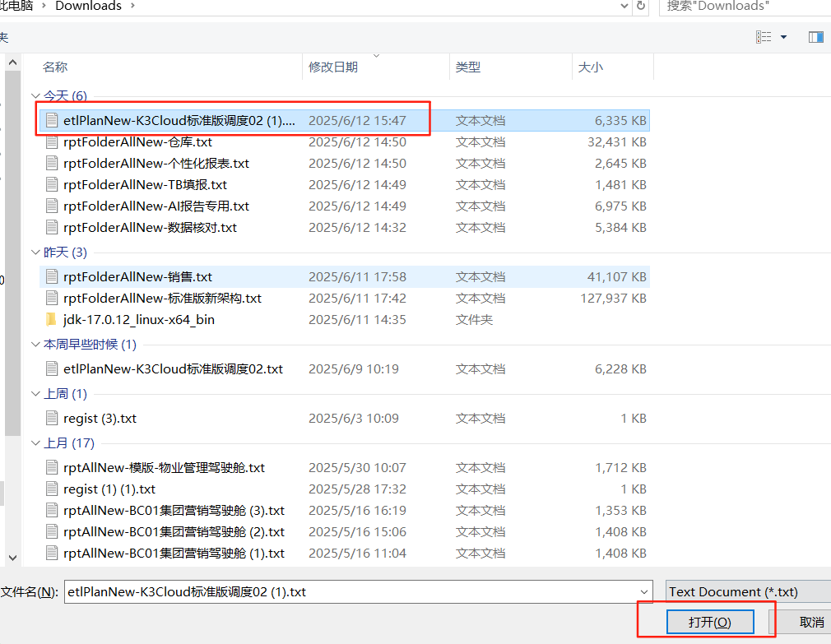This screenshot has width=831, height=644.
Task: Click file icon of rptFolderAllNew-TB填报.txt
Action: coord(52,184)
